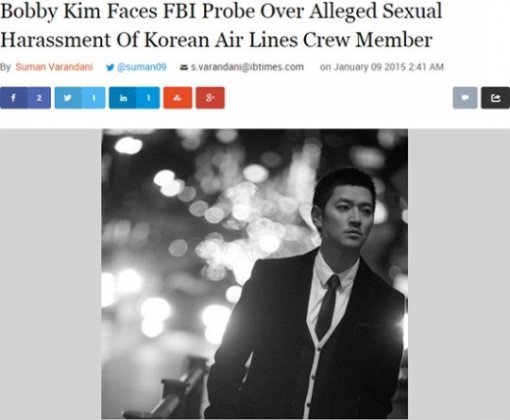Share the article on StumbleUpon

[x=178, y=98]
